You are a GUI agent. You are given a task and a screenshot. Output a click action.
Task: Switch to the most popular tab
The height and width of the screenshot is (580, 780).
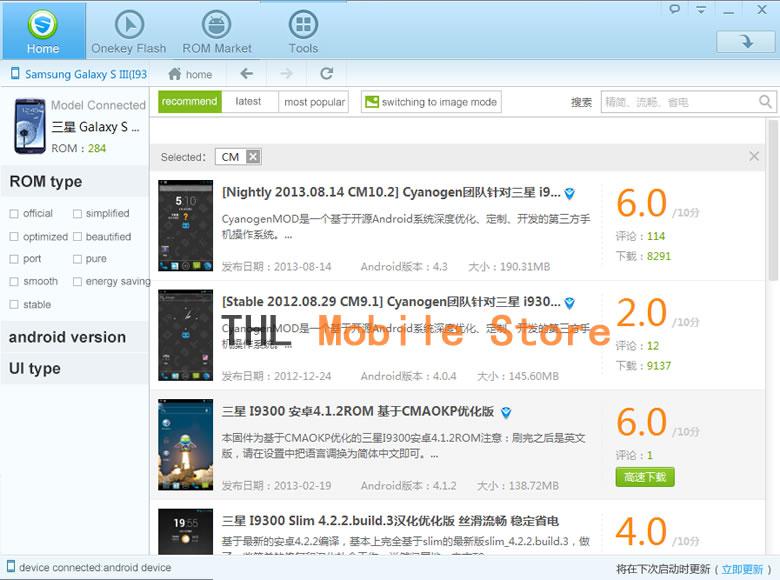314,101
